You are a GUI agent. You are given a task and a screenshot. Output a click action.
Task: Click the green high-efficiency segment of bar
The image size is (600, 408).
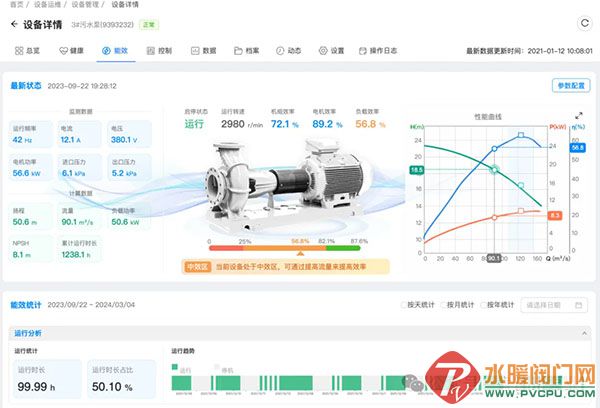[343, 248]
